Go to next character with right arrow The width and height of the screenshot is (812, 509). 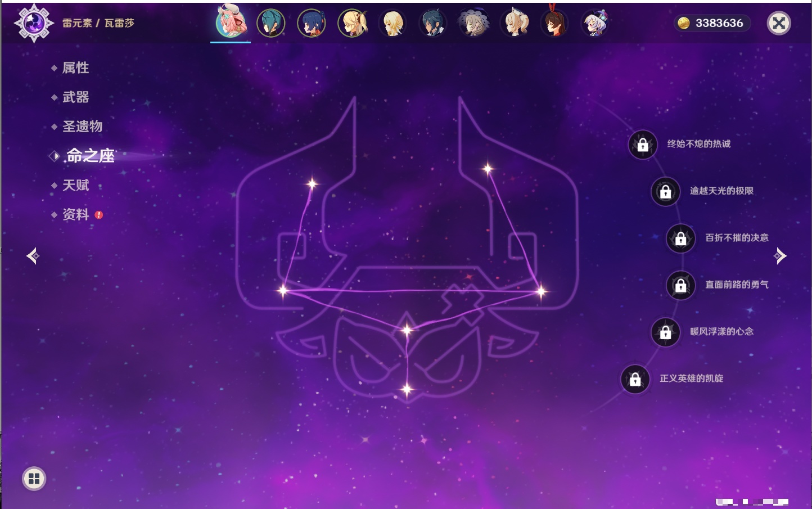click(x=780, y=256)
